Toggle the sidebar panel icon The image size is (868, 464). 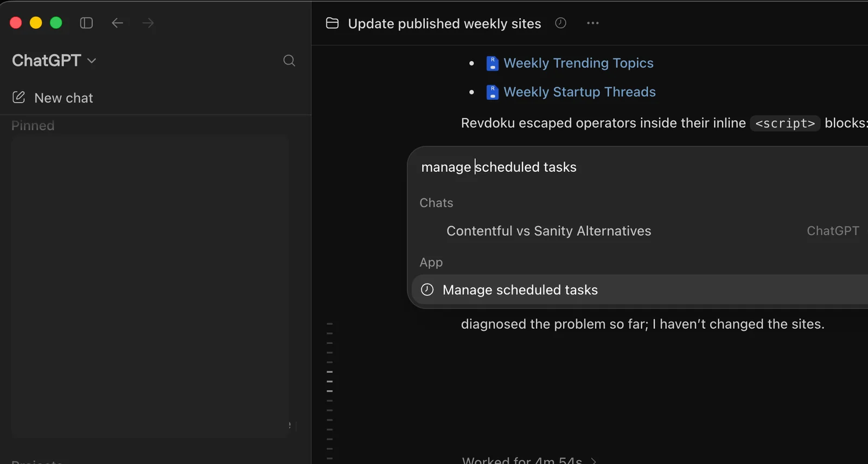86,23
